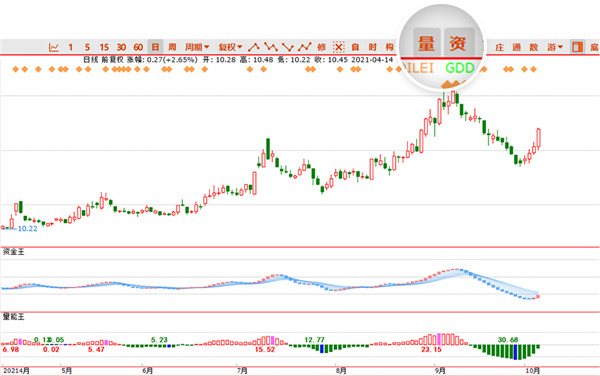Click the magnified 量 volume indicator button

point(426,44)
